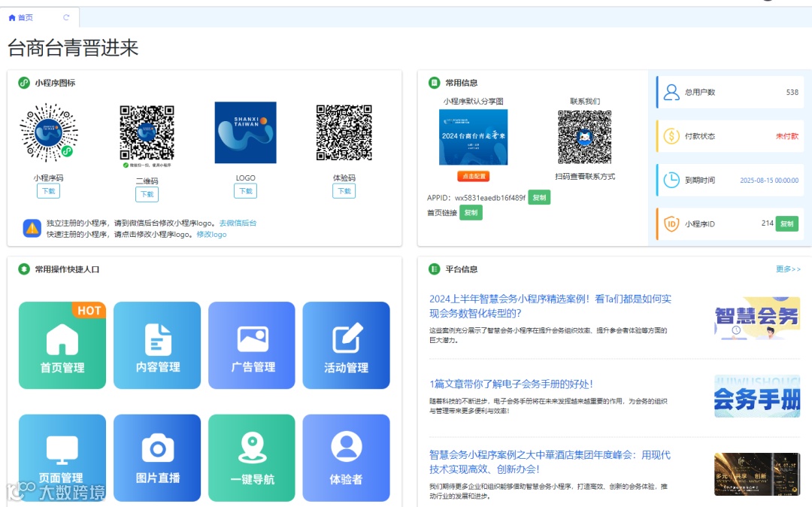This screenshot has height=507, width=812.
Task: Click the refresh icon on the 首页 tab
Action: click(x=66, y=17)
